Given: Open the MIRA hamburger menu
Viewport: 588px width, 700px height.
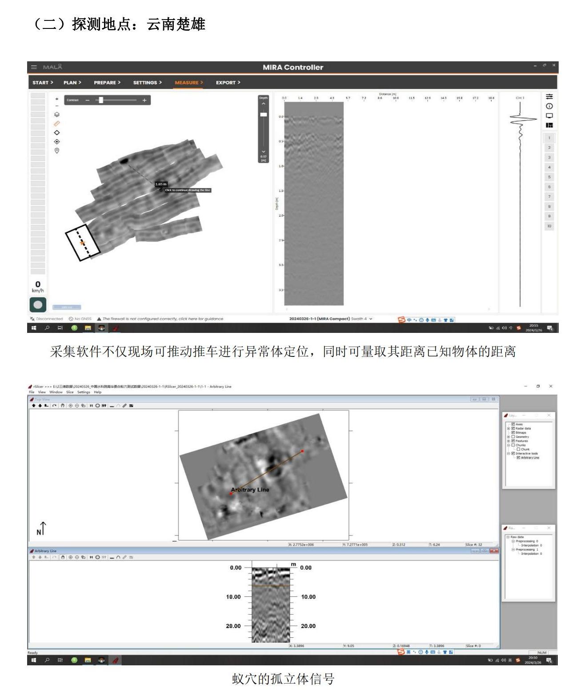Looking at the screenshot, I should tap(34, 67).
